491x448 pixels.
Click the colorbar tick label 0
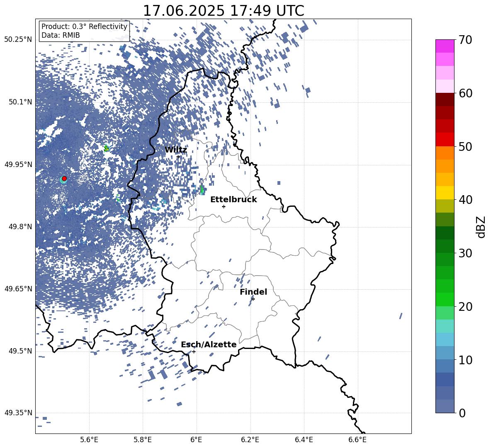(462, 413)
